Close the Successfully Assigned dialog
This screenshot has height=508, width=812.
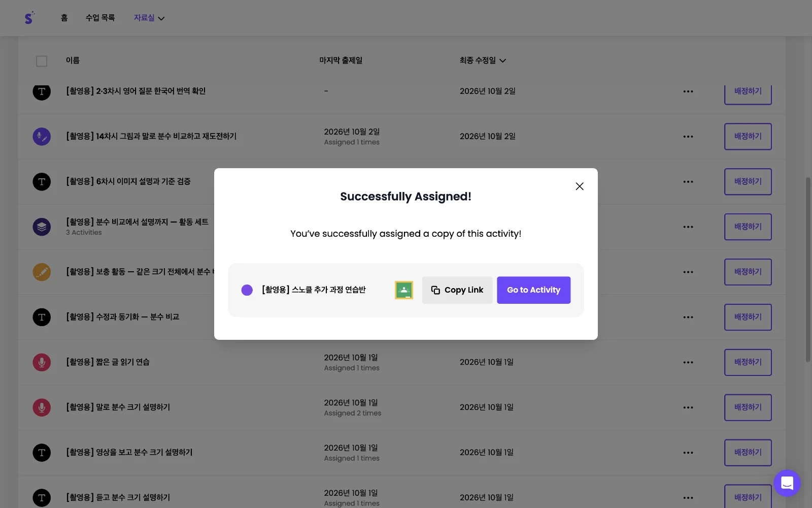580,186
